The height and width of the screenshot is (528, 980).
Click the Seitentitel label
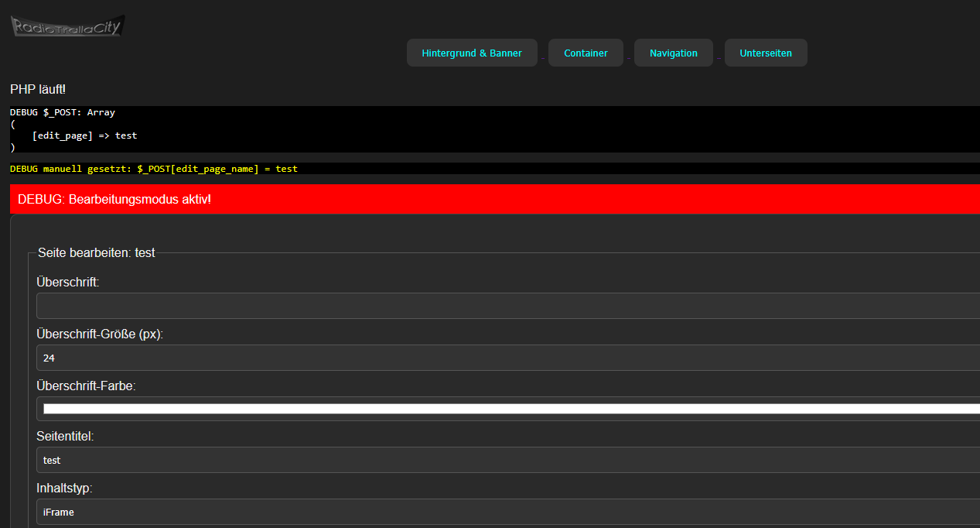point(65,437)
